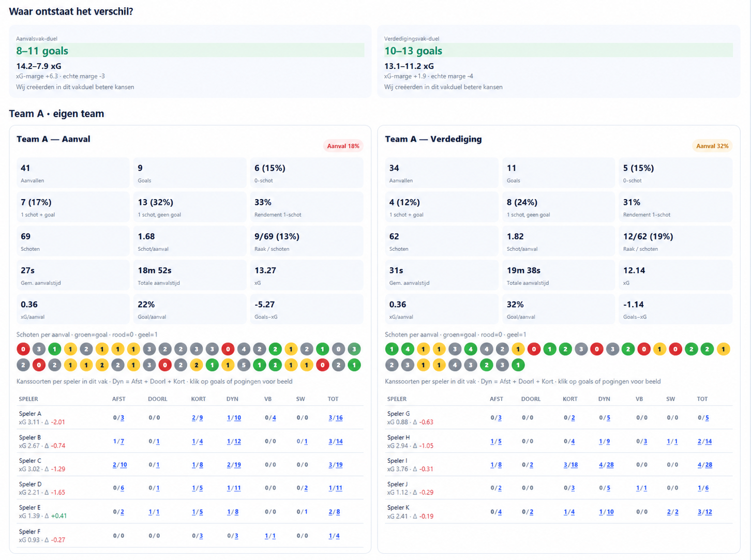Click the Speler D player name
Image resolution: width=751 pixels, height=560 pixels.
point(30,484)
